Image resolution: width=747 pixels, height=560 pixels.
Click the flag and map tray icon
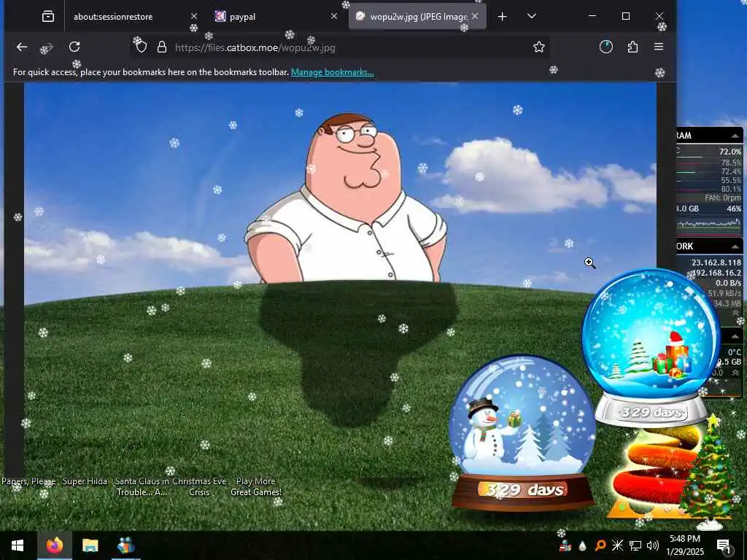tap(566, 545)
